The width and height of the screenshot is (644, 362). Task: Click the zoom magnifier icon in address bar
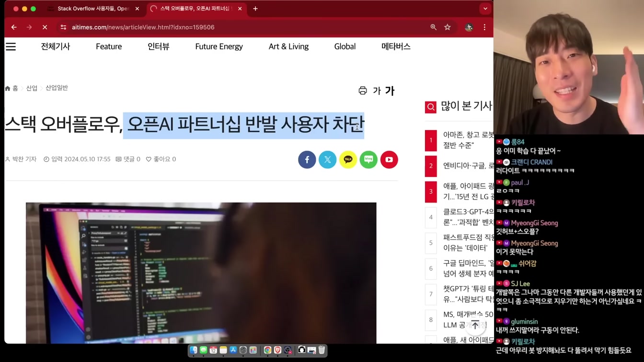[433, 27]
